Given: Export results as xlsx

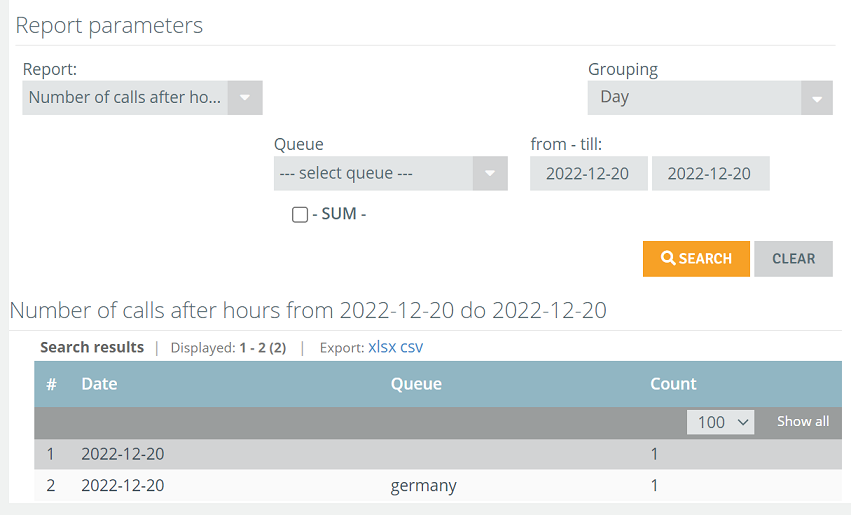Looking at the screenshot, I should coord(382,347).
